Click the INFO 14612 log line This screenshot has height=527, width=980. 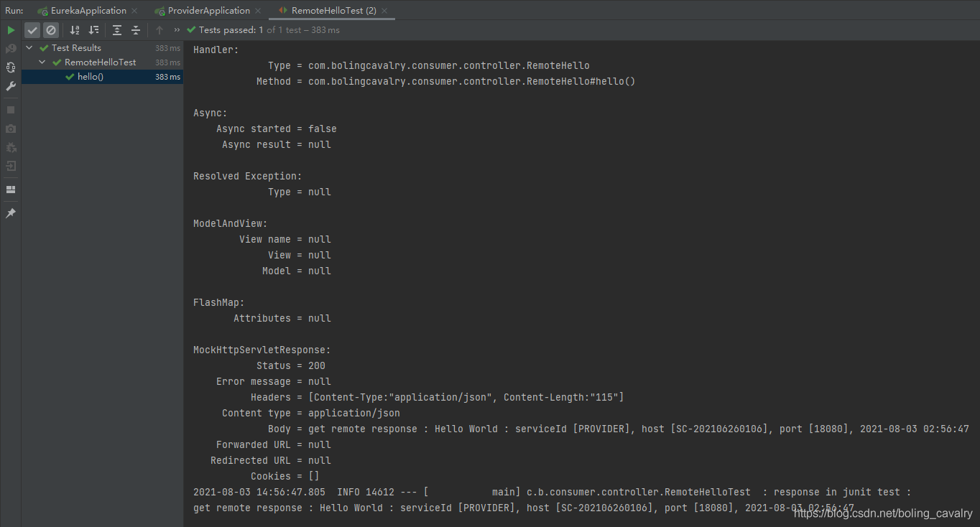click(553, 492)
